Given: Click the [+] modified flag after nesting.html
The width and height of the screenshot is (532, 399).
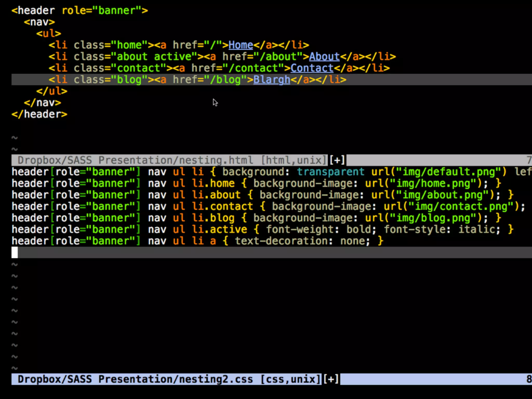Looking at the screenshot, I should (337, 160).
